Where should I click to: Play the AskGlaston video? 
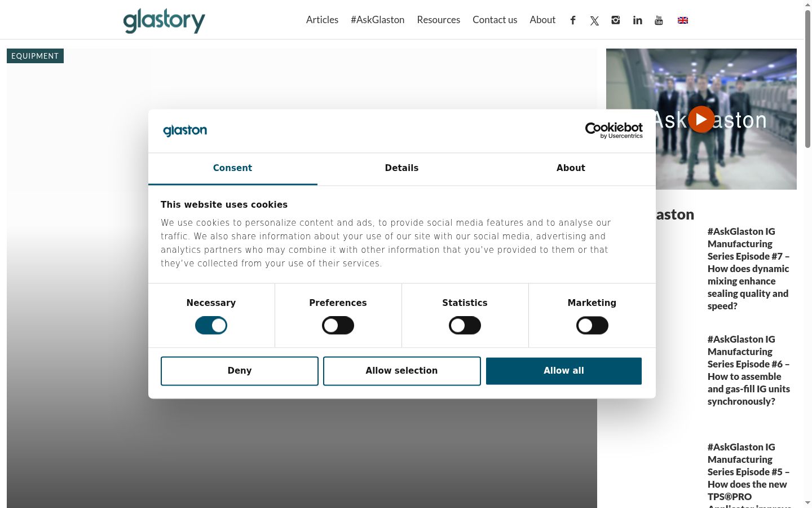[701, 119]
